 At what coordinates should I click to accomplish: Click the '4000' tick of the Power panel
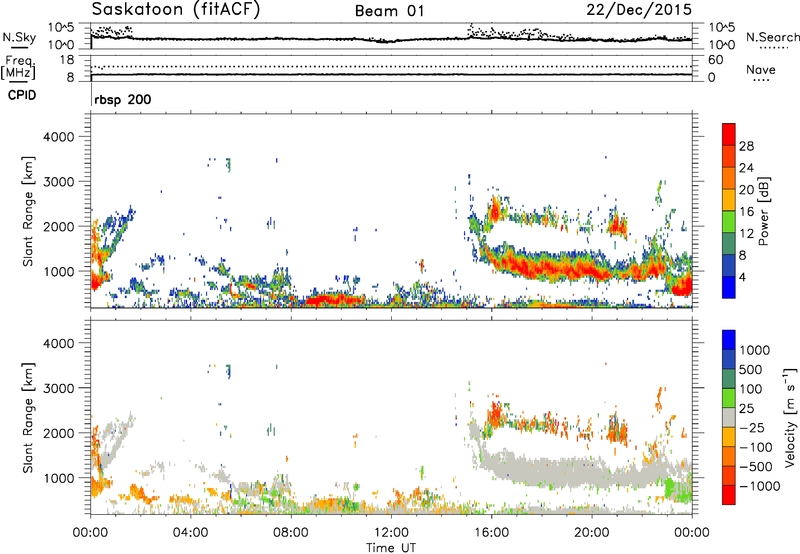tap(58, 137)
